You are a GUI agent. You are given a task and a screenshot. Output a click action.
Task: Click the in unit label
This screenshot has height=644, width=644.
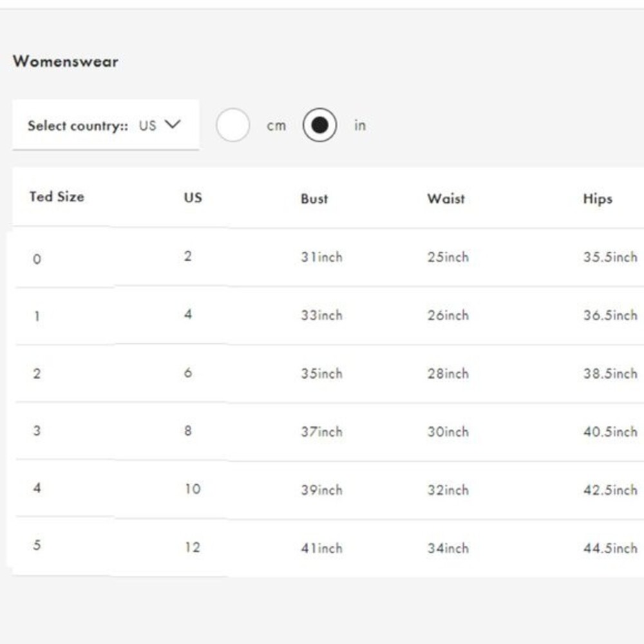point(360,126)
